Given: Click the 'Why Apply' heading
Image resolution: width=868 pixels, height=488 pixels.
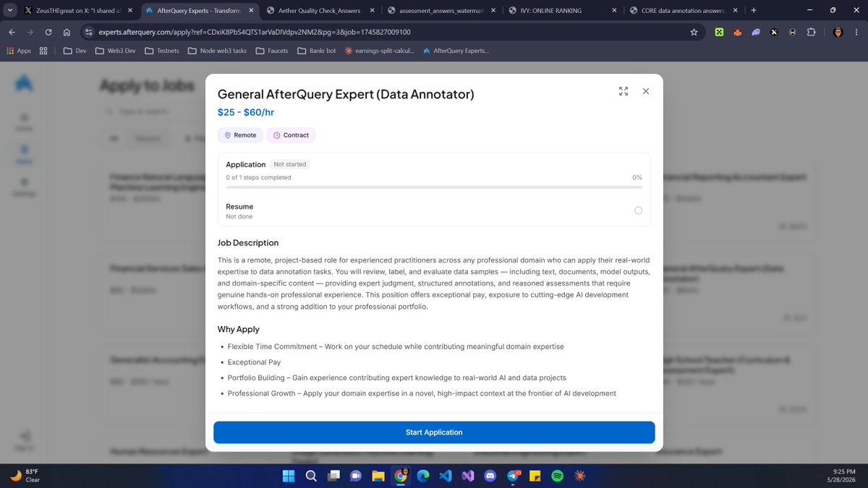Looking at the screenshot, I should click(239, 330).
